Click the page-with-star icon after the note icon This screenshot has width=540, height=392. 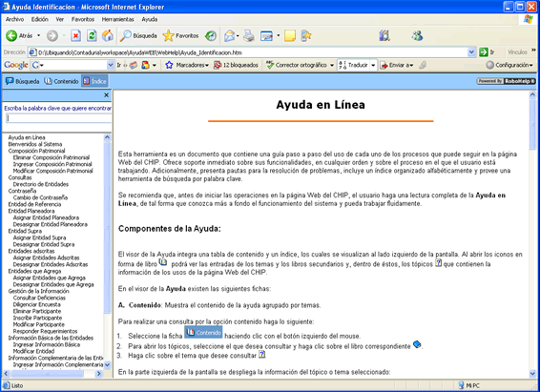pyautogui.click(x=306, y=35)
